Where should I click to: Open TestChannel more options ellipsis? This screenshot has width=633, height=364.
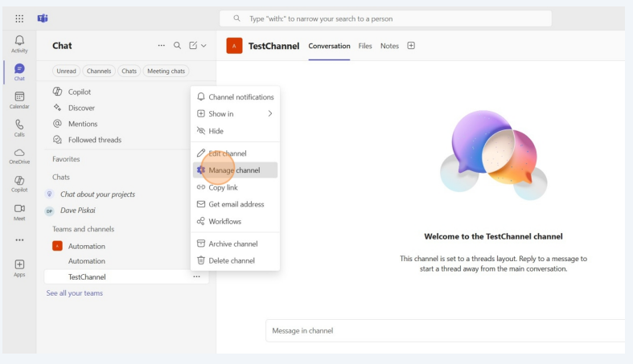pos(196,277)
